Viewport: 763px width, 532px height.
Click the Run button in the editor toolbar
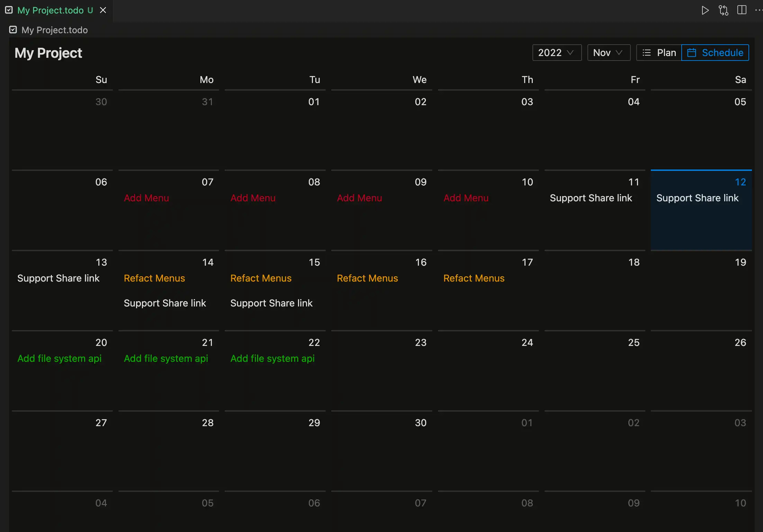[705, 10]
